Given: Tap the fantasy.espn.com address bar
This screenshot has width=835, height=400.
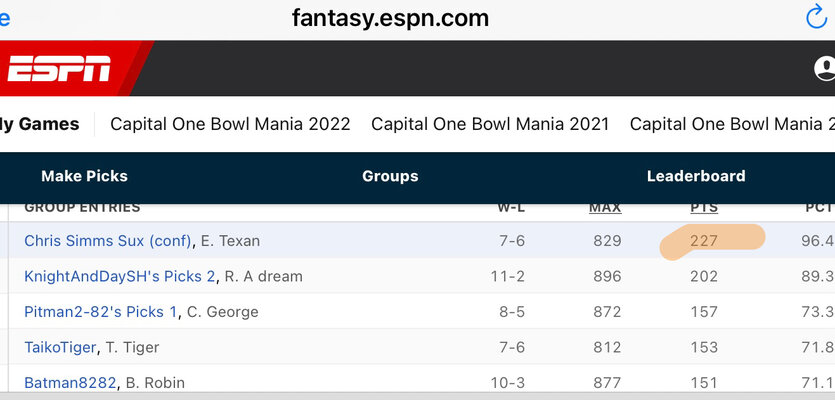Looking at the screenshot, I should tap(390, 19).
